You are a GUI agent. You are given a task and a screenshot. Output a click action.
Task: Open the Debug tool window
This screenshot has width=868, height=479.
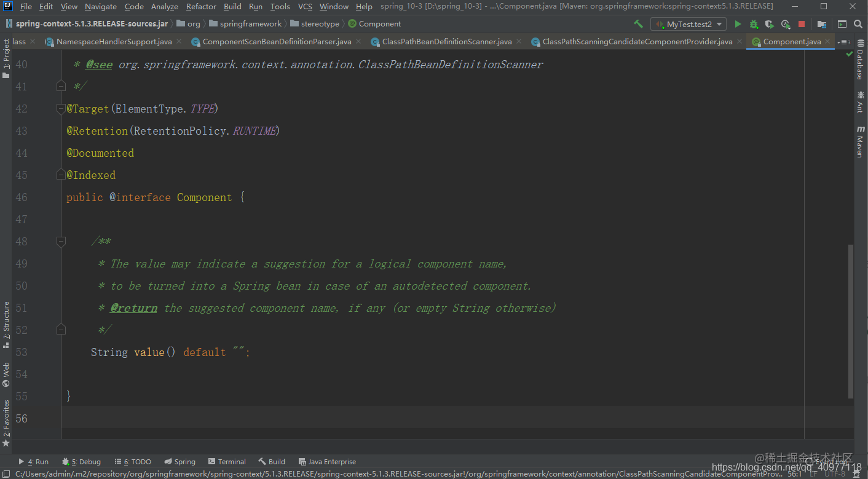pyautogui.click(x=81, y=462)
